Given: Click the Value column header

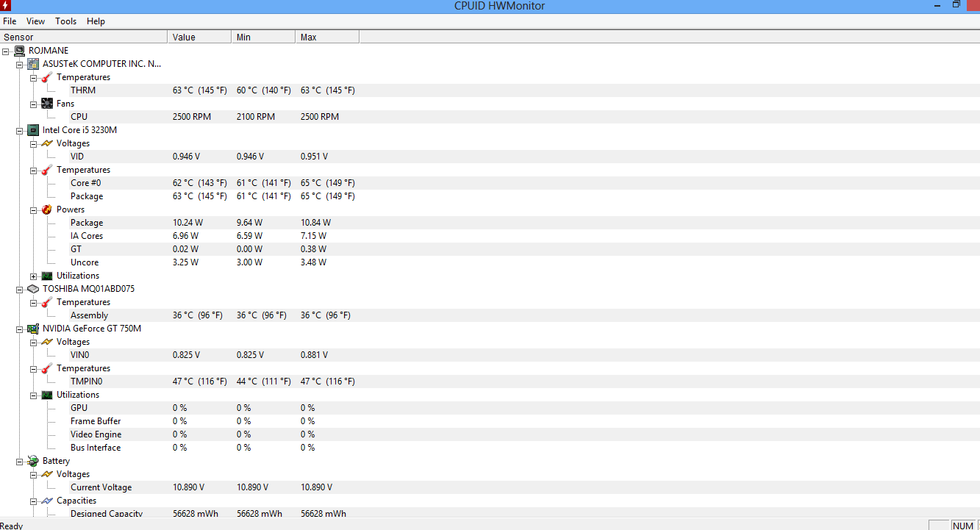Looking at the screenshot, I should pyautogui.click(x=200, y=37).
